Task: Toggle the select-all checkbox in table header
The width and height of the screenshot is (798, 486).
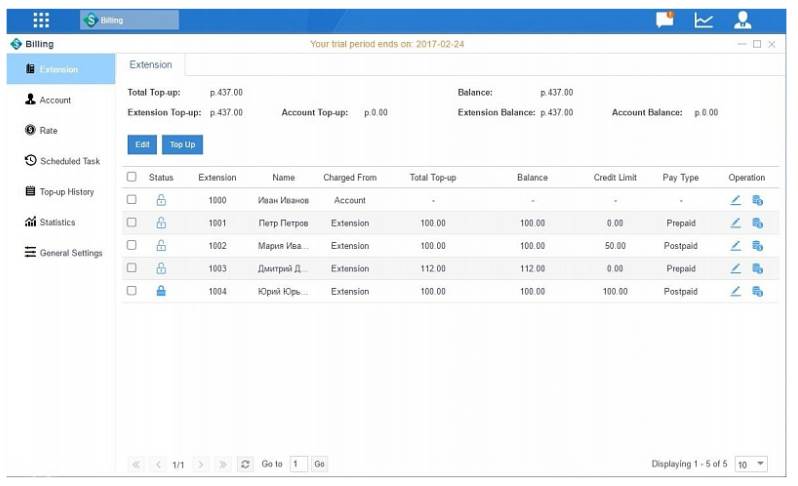Action: tap(132, 177)
